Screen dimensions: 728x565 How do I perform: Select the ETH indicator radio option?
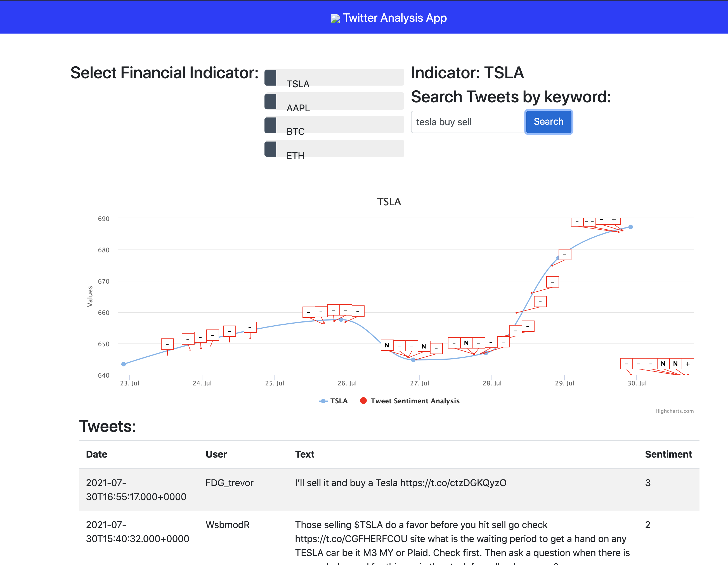click(x=271, y=149)
